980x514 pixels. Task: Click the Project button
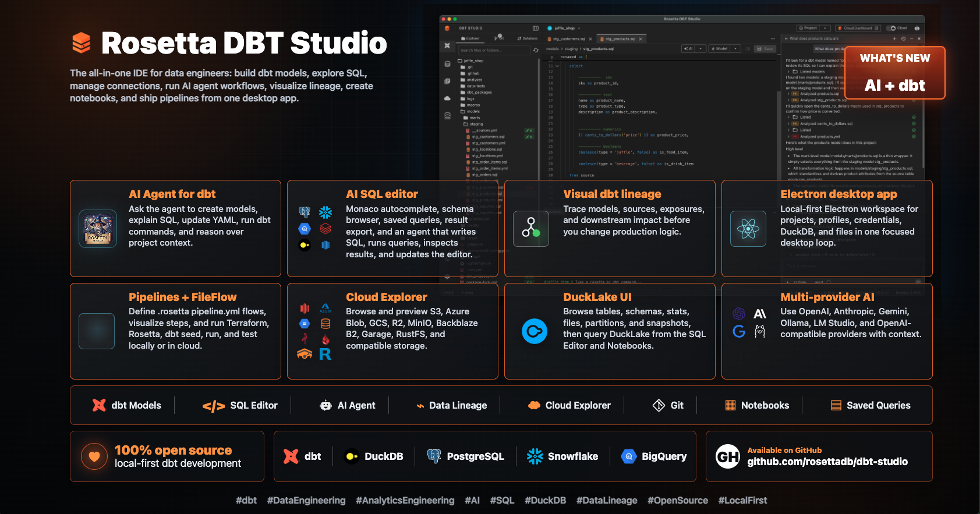808,28
